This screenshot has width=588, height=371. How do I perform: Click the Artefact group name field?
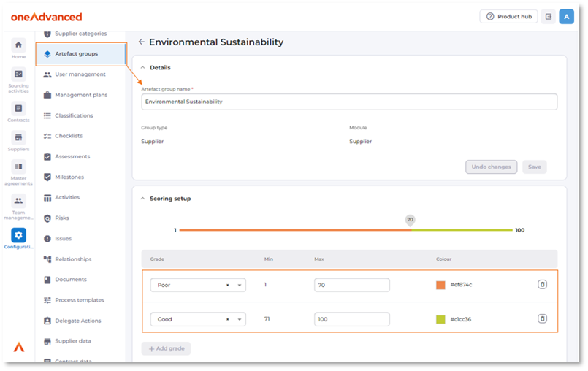pos(349,102)
